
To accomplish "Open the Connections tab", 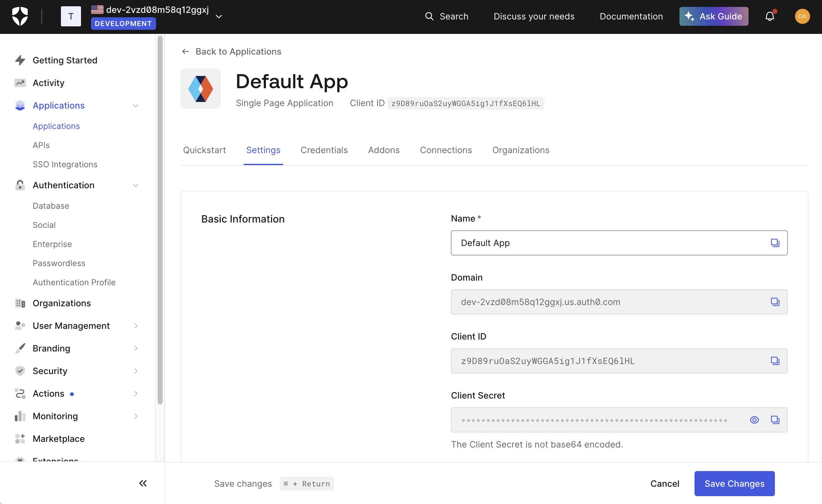I will [446, 150].
